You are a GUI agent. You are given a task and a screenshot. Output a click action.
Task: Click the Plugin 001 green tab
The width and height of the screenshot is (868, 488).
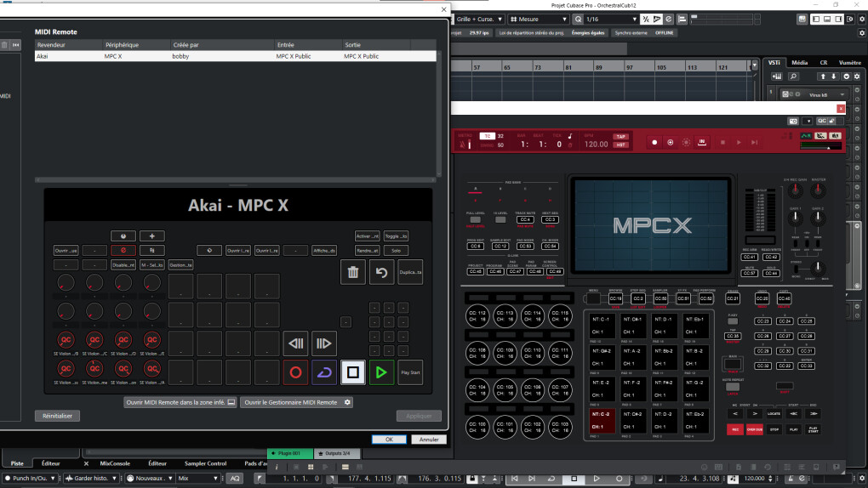click(289, 453)
